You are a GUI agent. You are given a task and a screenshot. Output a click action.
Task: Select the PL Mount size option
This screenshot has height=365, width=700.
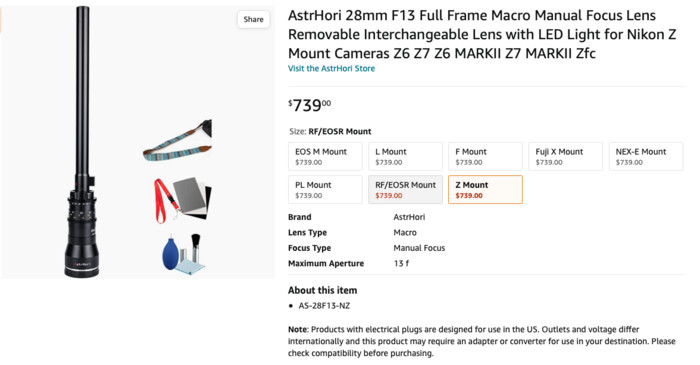click(x=325, y=190)
